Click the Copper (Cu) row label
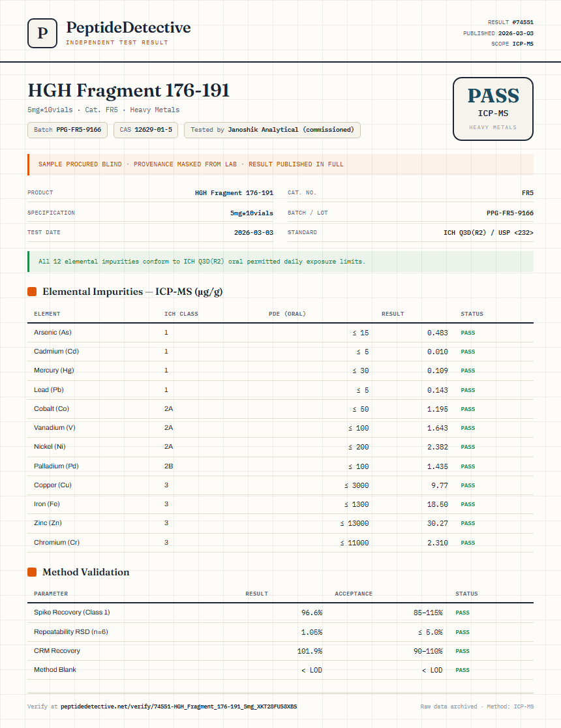Image resolution: width=561 pixels, height=728 pixels. (52, 485)
